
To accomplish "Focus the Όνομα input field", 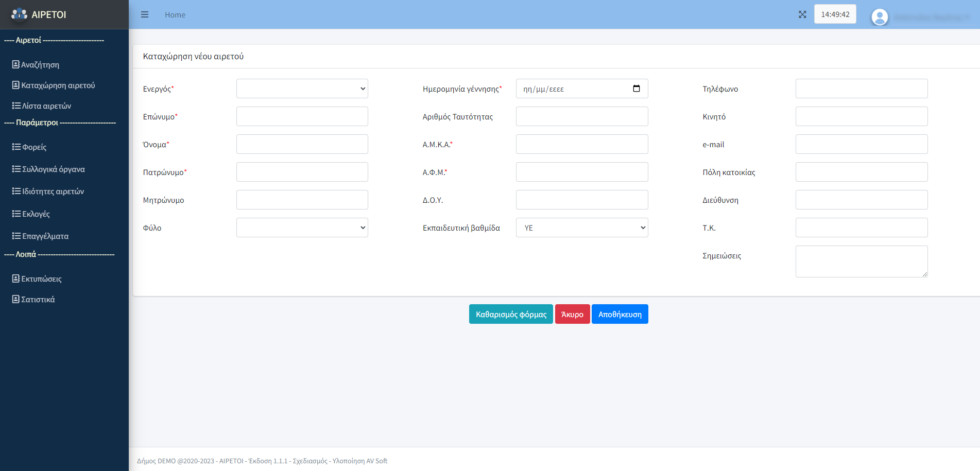I will click(302, 144).
